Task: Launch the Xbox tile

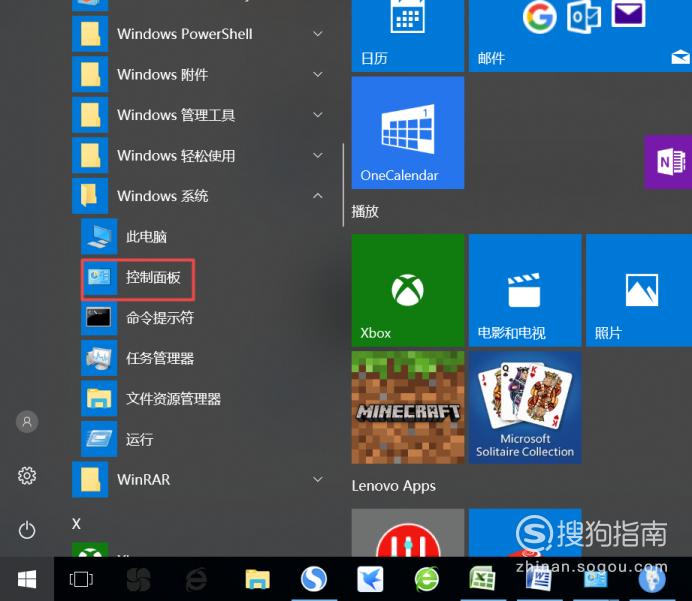Action: point(408,290)
